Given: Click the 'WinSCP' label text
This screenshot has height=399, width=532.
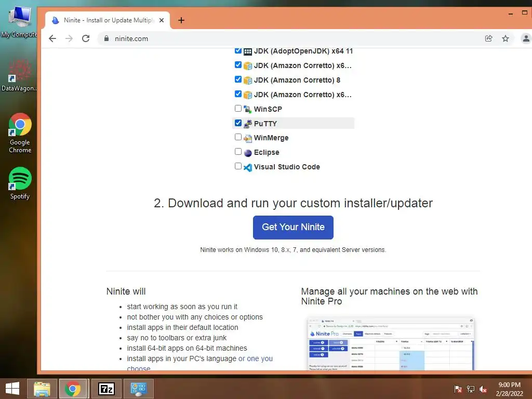Looking at the screenshot, I should [x=268, y=109].
